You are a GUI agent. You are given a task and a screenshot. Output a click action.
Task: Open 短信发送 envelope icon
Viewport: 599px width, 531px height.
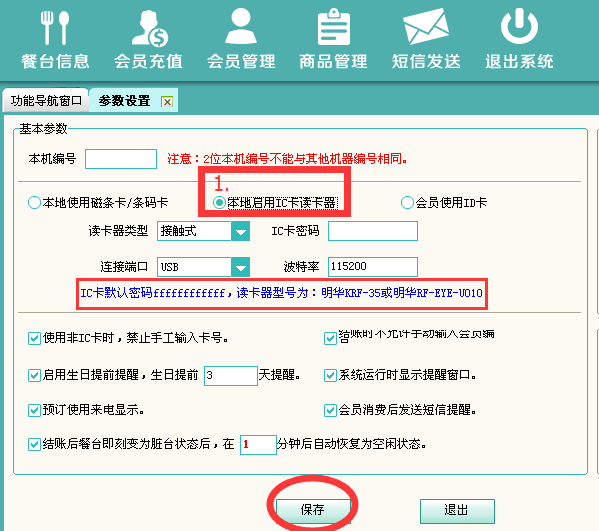426,26
